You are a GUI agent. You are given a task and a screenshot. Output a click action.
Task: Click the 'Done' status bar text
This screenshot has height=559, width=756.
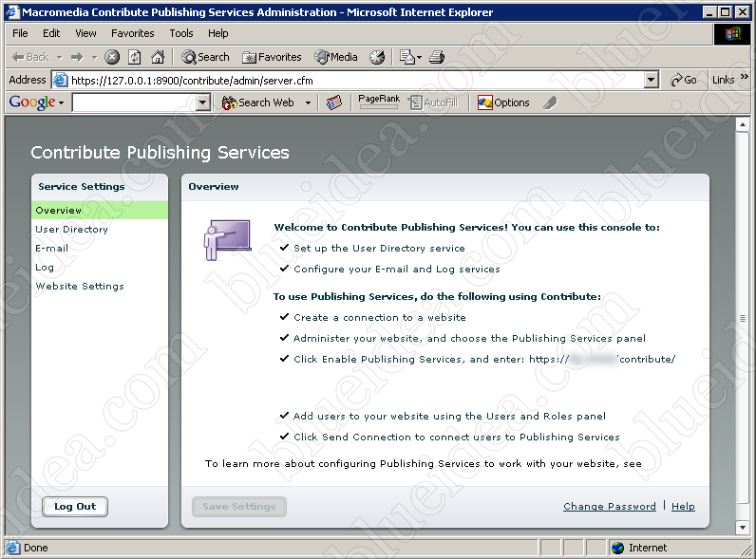pyautogui.click(x=36, y=548)
